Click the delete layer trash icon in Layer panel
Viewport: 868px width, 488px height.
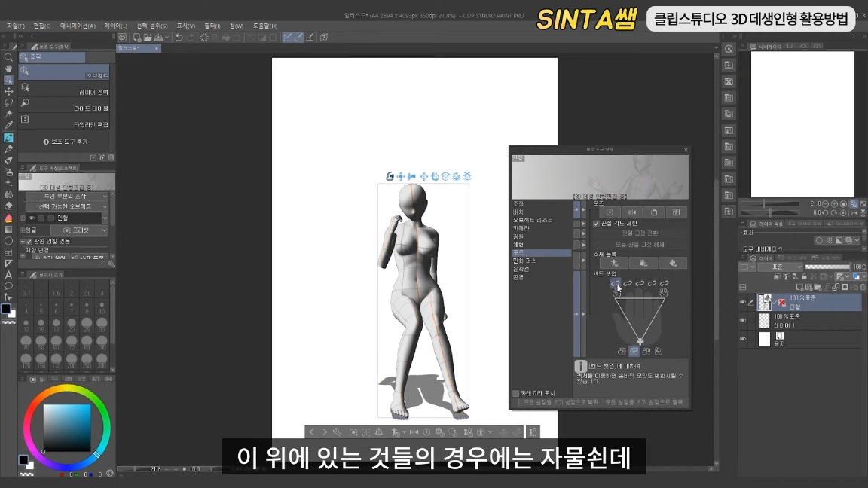click(x=863, y=287)
